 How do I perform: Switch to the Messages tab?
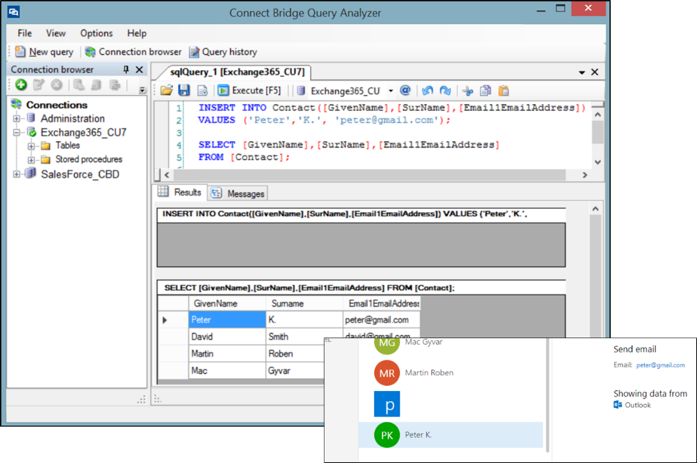point(238,193)
